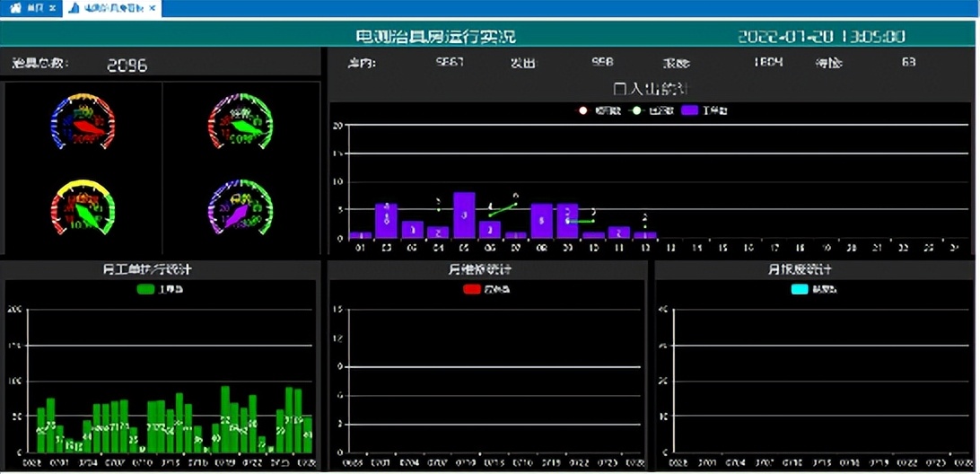Click the purple bar at hour 02
This screenshot has height=474, width=980.
pos(386,221)
